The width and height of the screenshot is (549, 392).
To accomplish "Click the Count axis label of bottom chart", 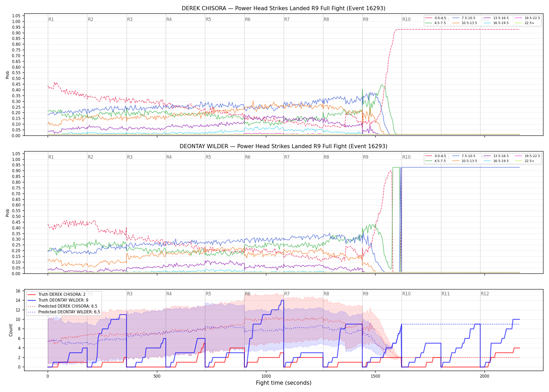I will 11,330.
